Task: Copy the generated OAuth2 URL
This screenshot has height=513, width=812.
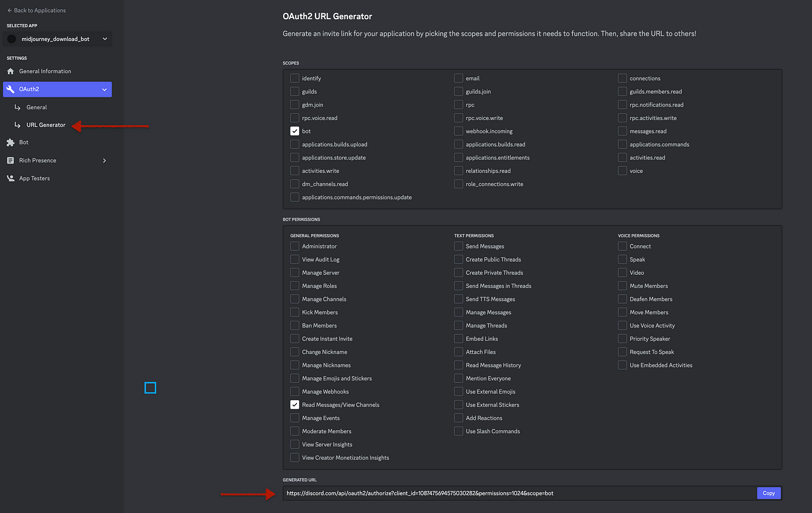Action: (x=768, y=493)
